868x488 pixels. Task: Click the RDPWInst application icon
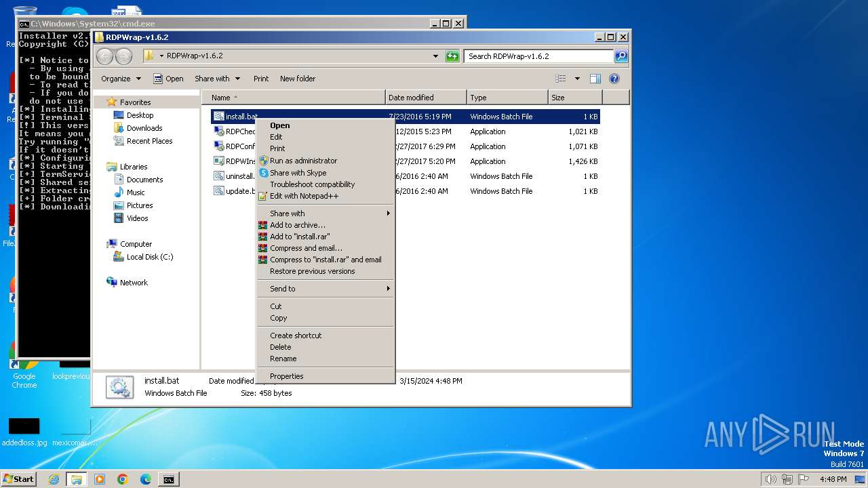coord(219,161)
